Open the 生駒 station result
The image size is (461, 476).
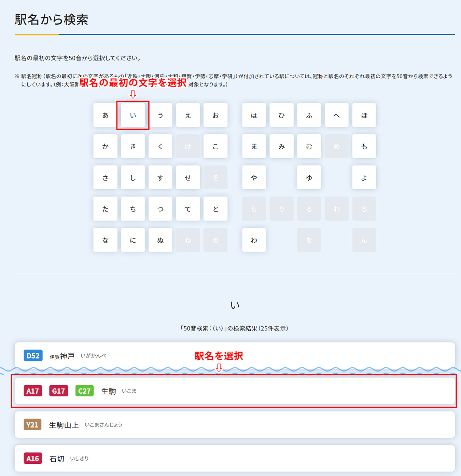pyautogui.click(x=235, y=391)
